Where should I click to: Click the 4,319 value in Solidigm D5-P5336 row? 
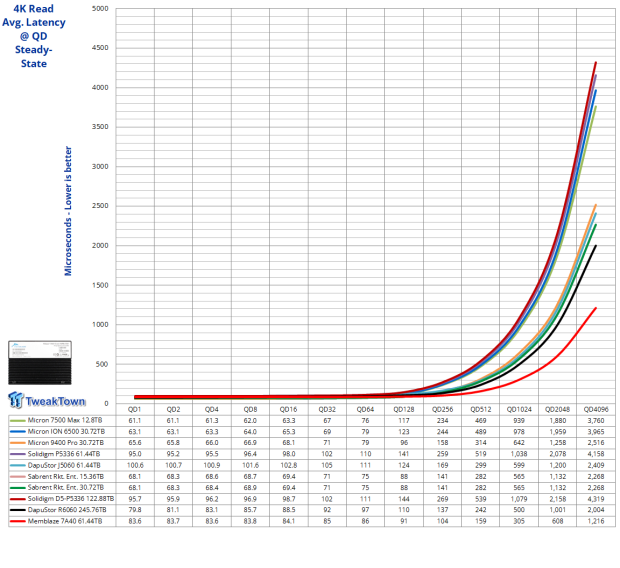coord(596,499)
